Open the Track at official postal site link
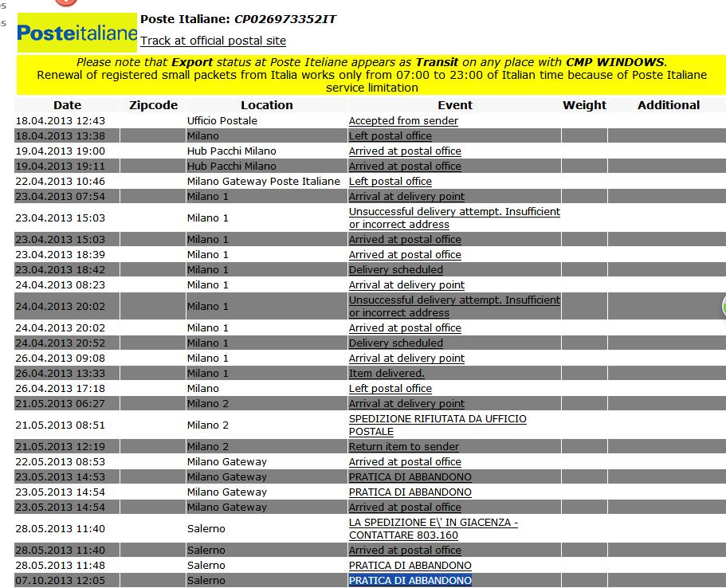Viewport: 726px width, 588px height. tap(213, 41)
